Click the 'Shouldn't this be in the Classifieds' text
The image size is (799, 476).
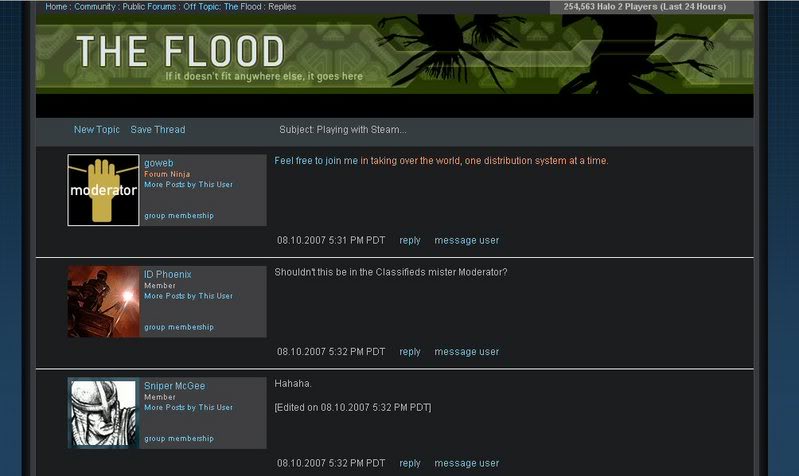point(391,272)
